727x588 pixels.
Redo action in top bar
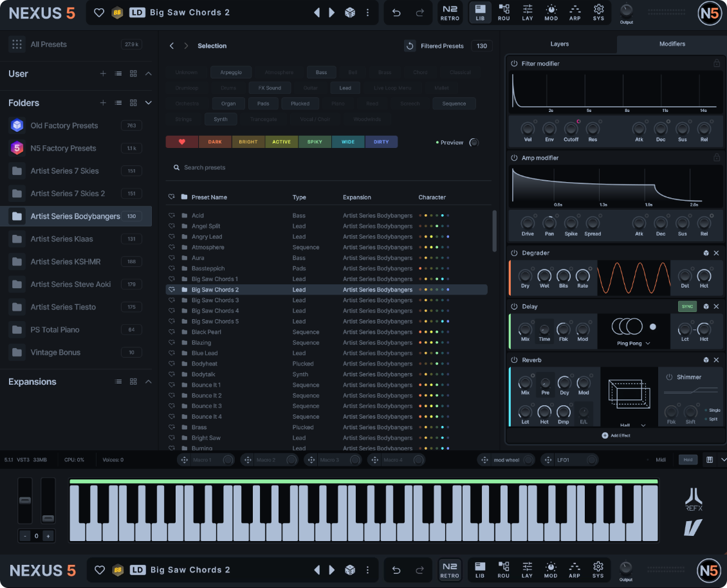click(x=419, y=12)
